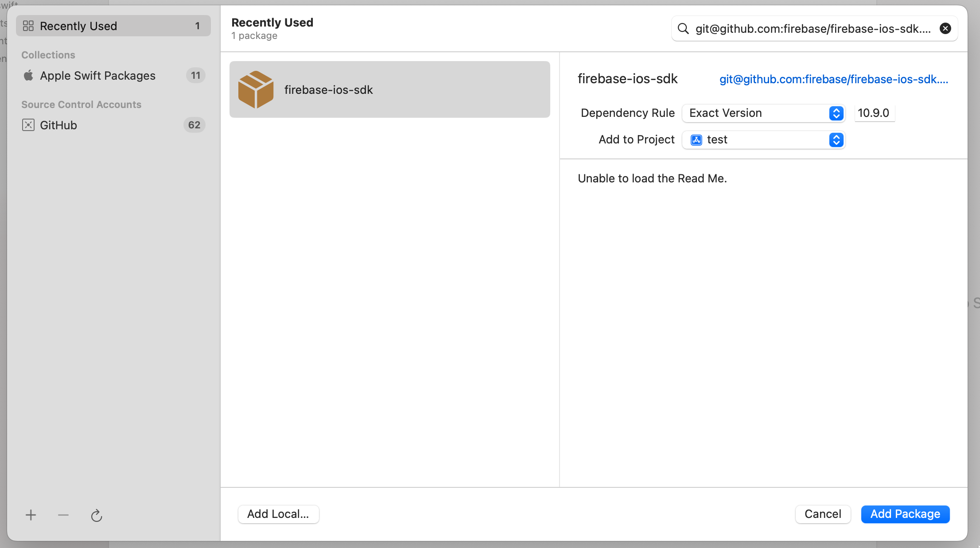Click the Recently Used grid icon
The image size is (980, 548).
pyautogui.click(x=28, y=26)
